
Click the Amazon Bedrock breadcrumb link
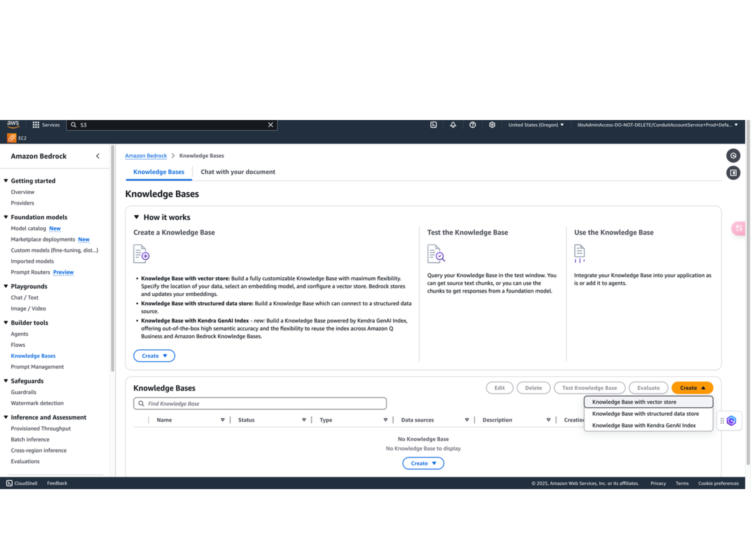coord(146,156)
